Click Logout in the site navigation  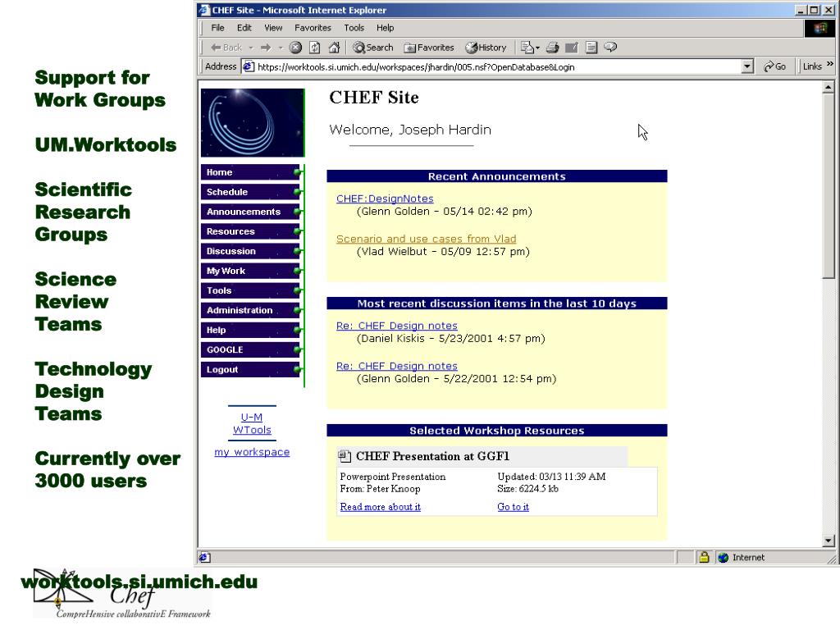click(251, 370)
